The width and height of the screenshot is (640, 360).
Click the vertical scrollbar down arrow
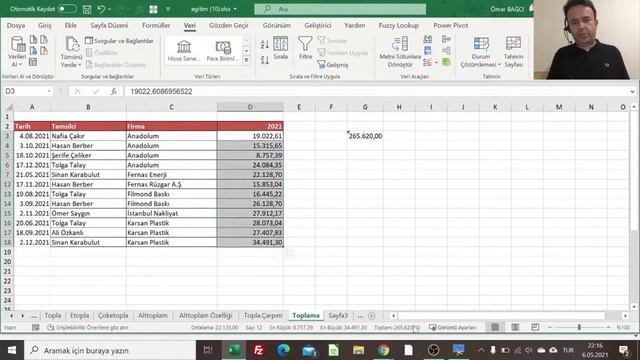633,307
